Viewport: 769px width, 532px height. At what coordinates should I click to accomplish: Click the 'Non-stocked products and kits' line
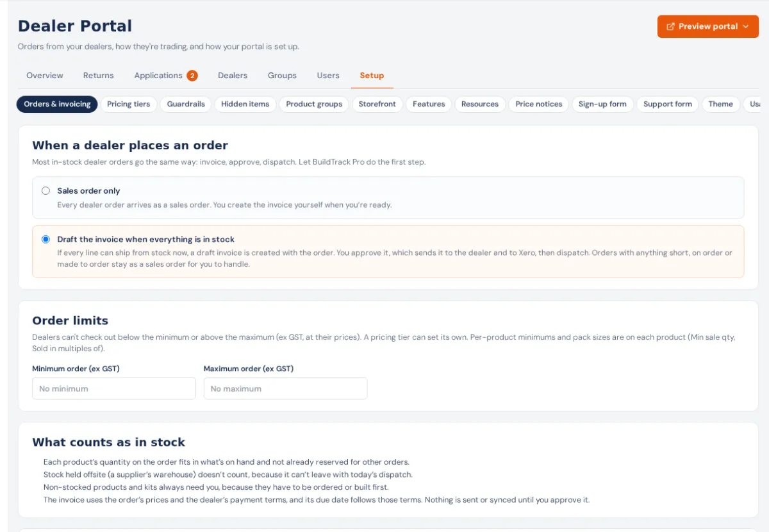click(x=216, y=487)
